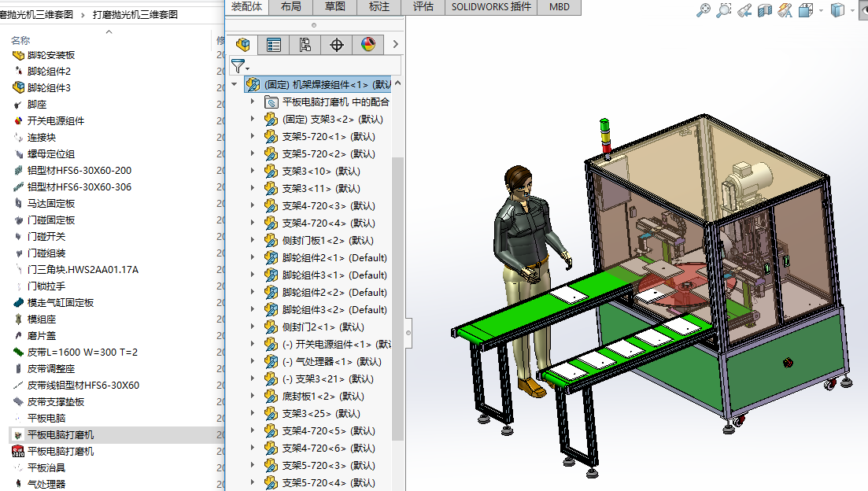Select 脚轮组件3<1> (Default) component
Image resolution: width=868 pixels, height=491 pixels.
coord(334,275)
